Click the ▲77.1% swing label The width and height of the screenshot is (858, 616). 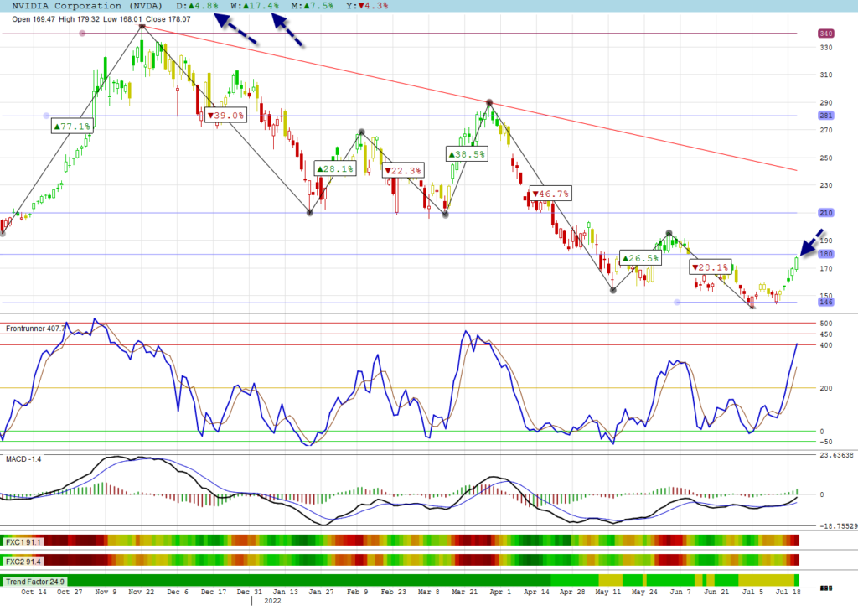point(72,127)
